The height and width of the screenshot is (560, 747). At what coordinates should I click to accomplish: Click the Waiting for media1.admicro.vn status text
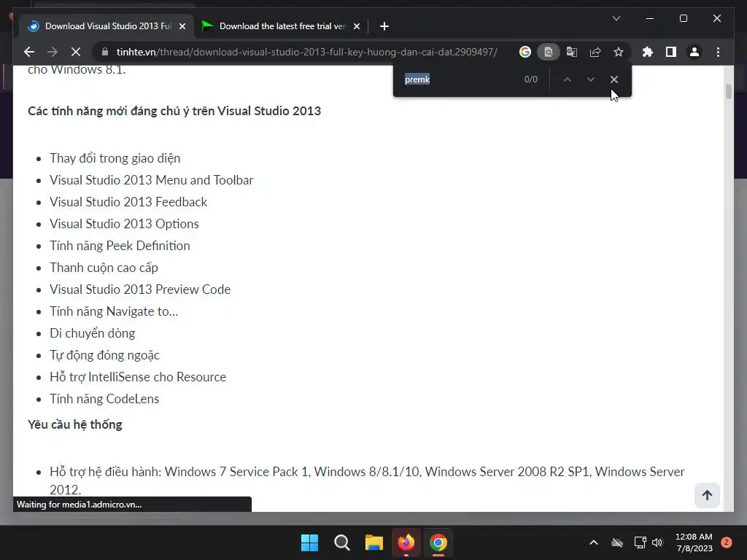[x=79, y=505]
